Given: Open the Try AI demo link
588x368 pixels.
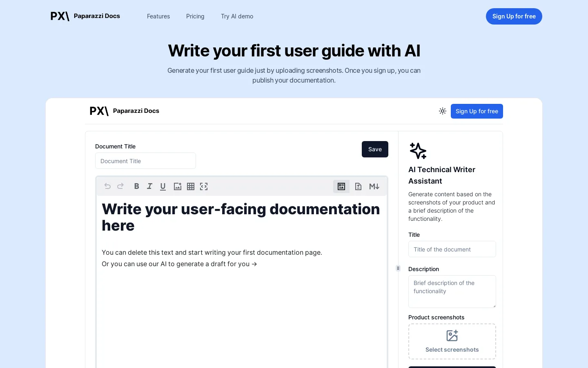Looking at the screenshot, I should pos(237,16).
